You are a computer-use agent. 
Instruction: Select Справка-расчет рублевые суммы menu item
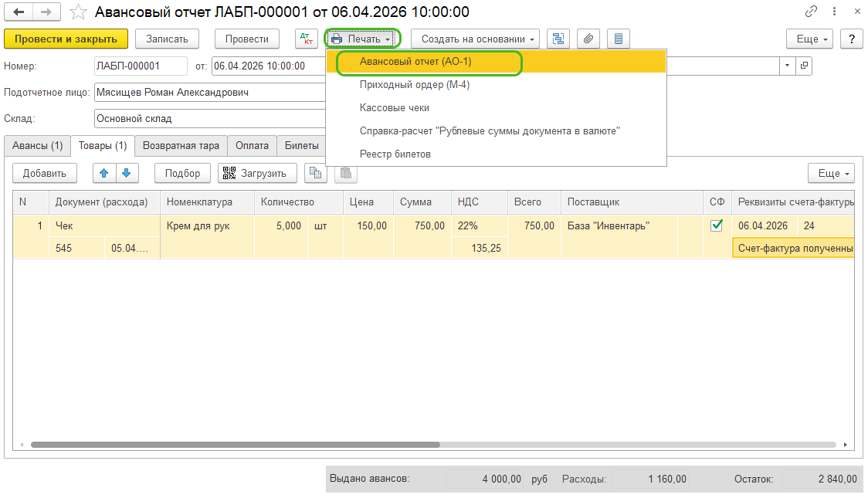(x=496, y=131)
